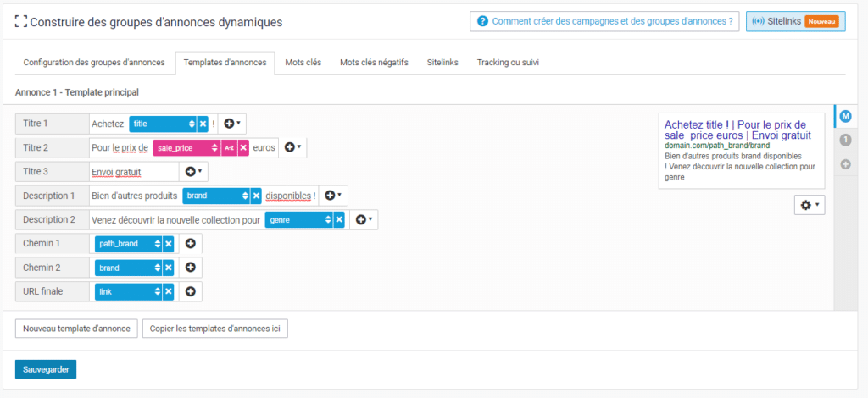Screen dimensions: 868x398
Task: Open the Mots clés négatifs tab
Action: pos(374,63)
